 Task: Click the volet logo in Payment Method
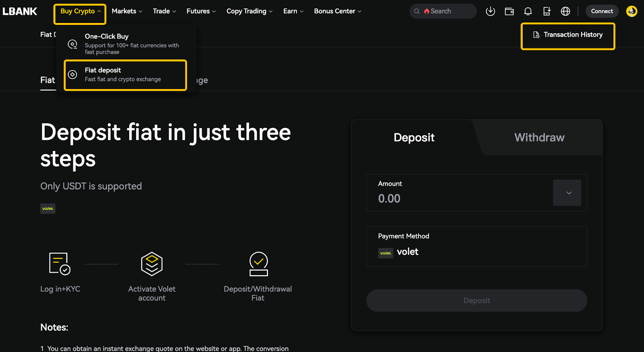pyautogui.click(x=386, y=253)
